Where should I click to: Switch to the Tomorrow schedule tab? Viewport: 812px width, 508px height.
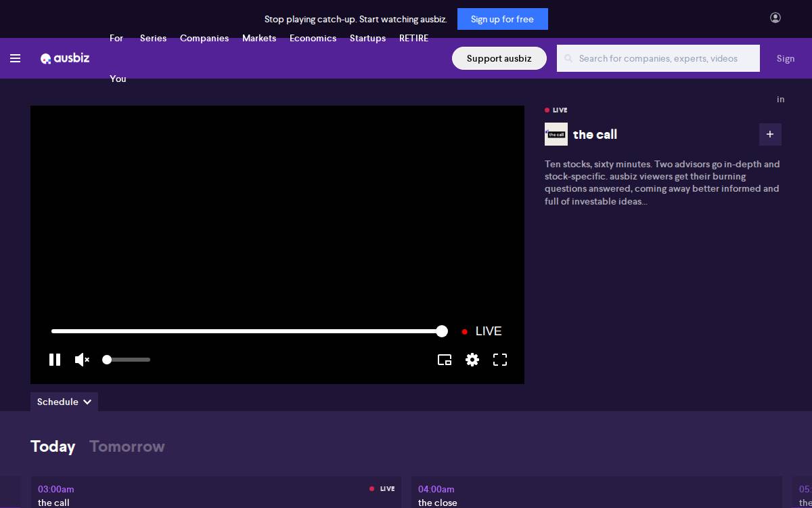[x=127, y=446]
